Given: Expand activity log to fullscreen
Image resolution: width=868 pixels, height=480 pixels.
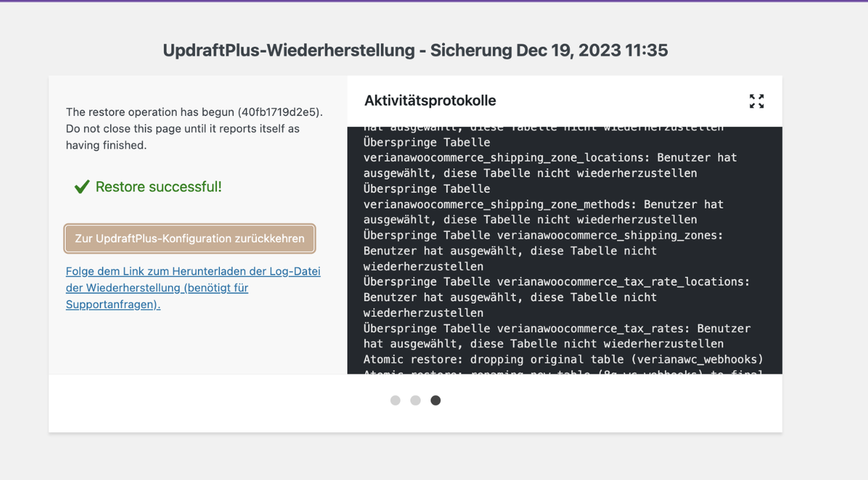Looking at the screenshot, I should click(757, 101).
